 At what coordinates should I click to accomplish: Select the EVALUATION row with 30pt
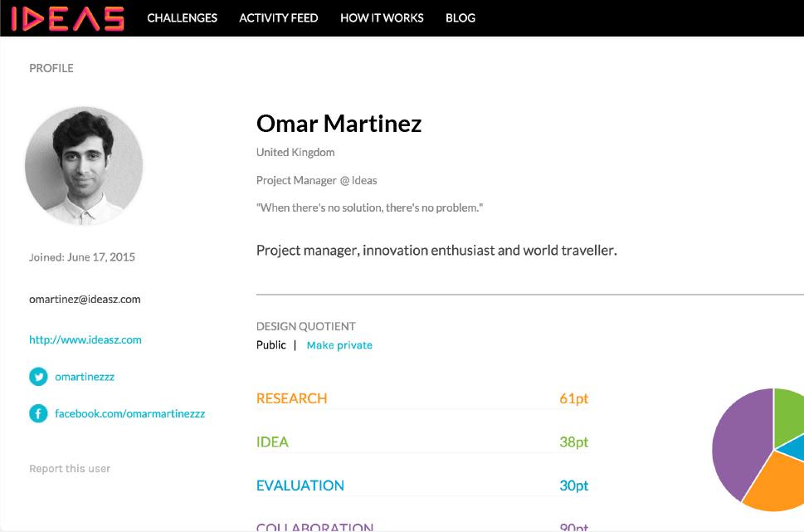coord(300,485)
